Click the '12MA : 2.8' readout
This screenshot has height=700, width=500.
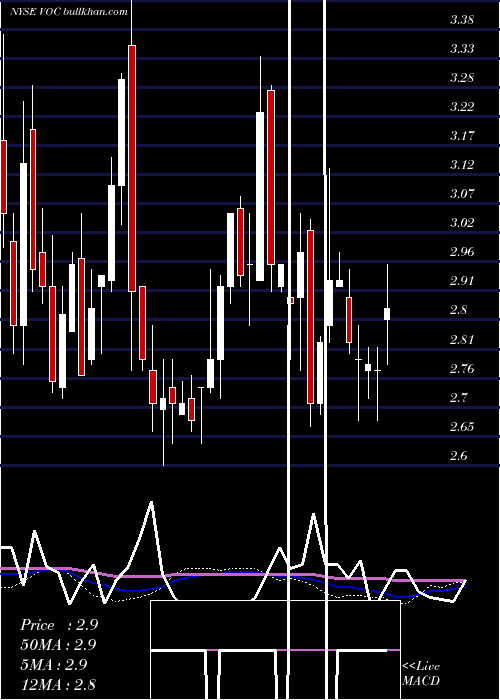[58, 685]
